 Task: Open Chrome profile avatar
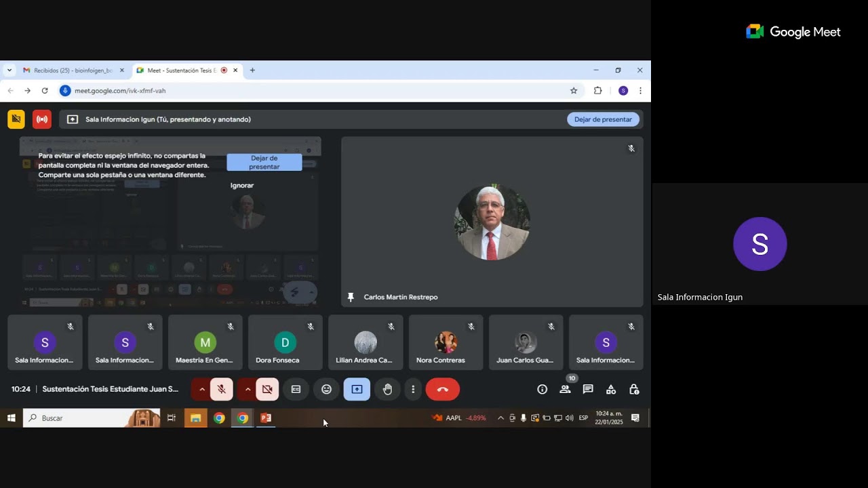point(623,90)
